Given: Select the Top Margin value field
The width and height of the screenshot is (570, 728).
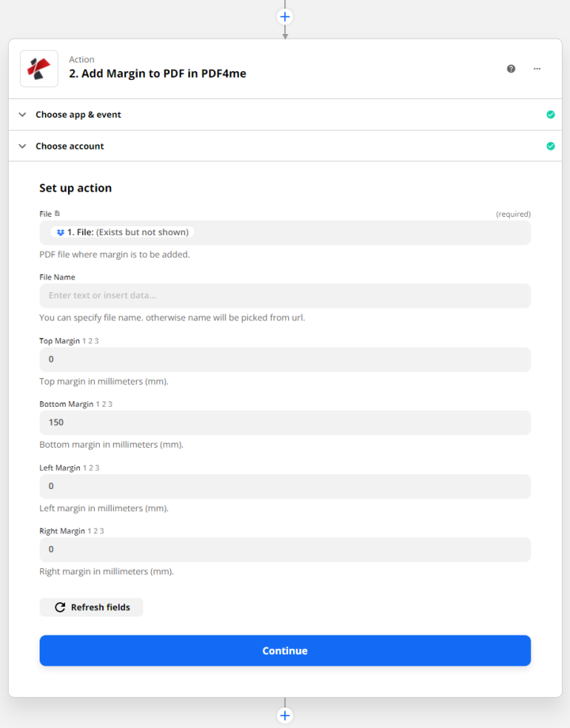Looking at the screenshot, I should tap(285, 358).
